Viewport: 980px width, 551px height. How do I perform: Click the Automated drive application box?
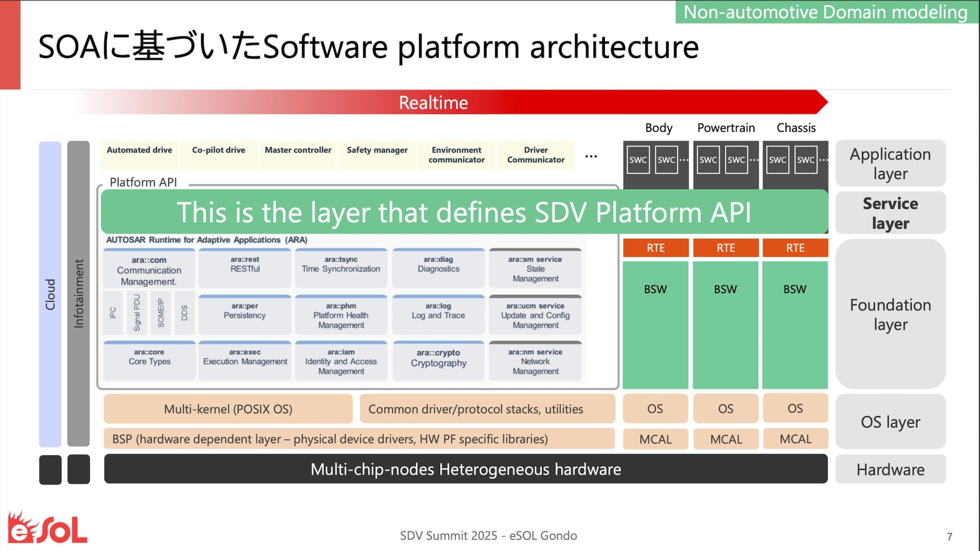tap(139, 155)
